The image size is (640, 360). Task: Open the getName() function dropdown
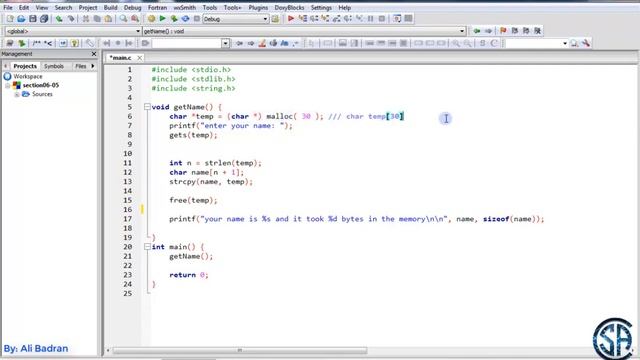(x=462, y=31)
